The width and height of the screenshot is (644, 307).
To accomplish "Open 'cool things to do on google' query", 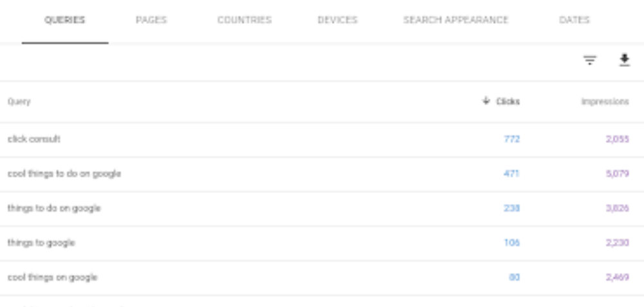I will click(x=322, y=174).
